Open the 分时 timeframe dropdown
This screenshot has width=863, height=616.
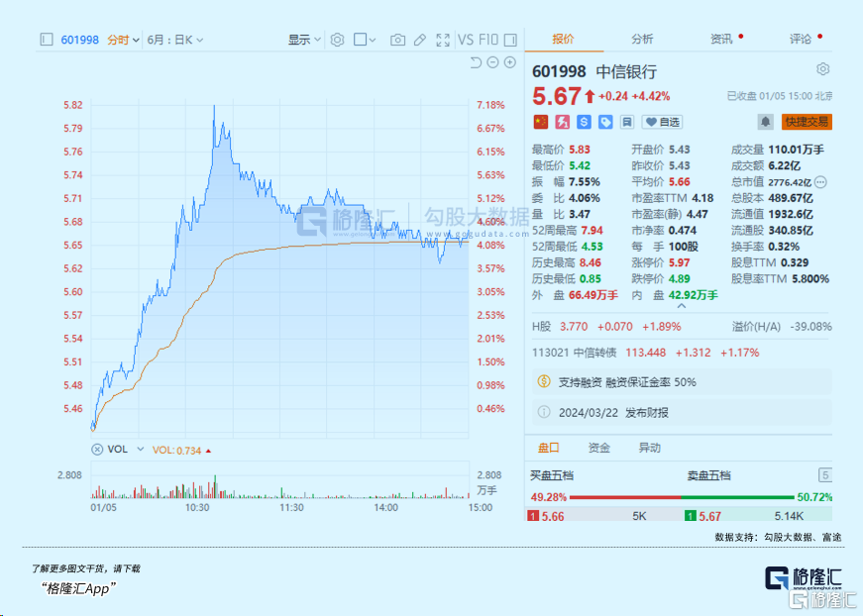[123, 40]
